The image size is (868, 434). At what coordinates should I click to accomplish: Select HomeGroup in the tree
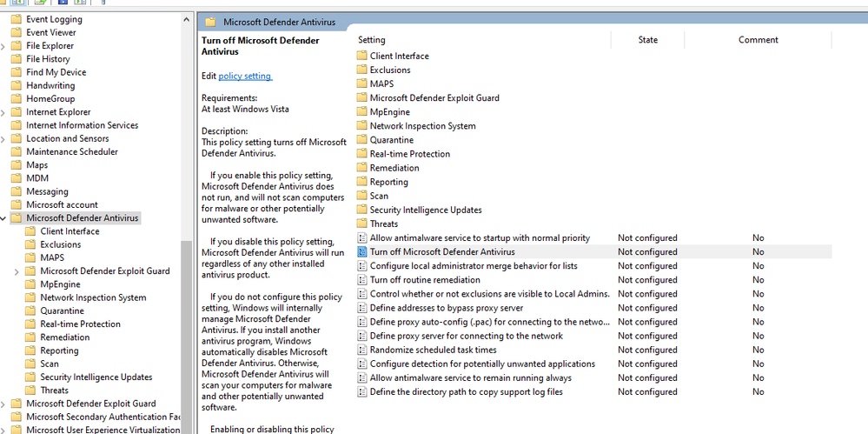coord(50,98)
